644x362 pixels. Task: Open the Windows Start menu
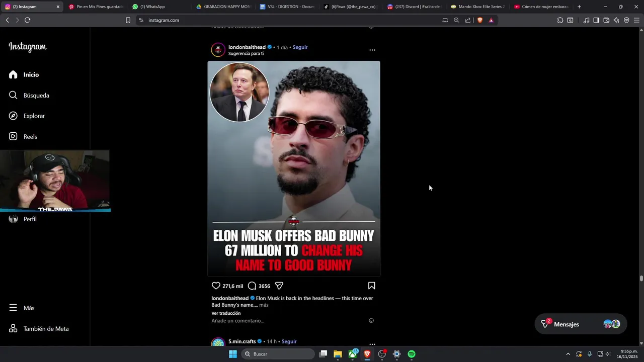tap(233, 354)
